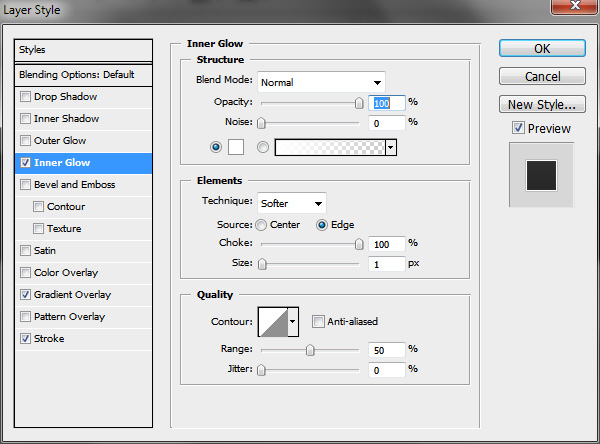Focus the Range percentage field
The height and width of the screenshot is (444, 600).
(x=386, y=350)
